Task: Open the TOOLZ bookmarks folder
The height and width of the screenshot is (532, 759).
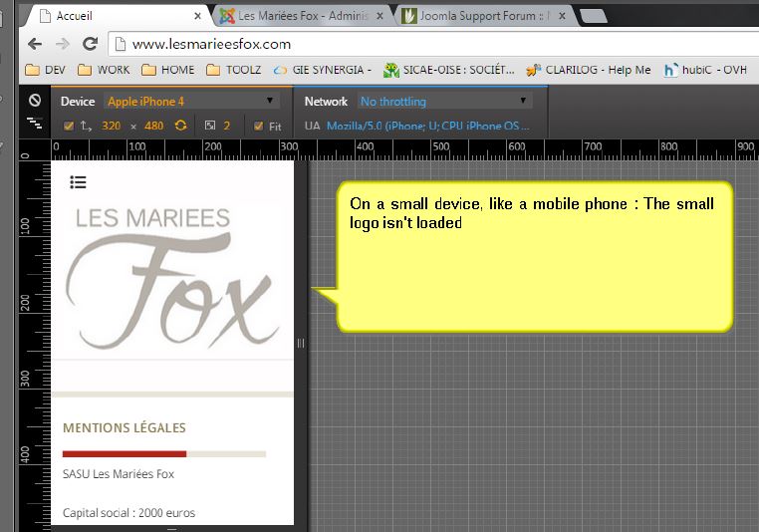Action: point(234,70)
